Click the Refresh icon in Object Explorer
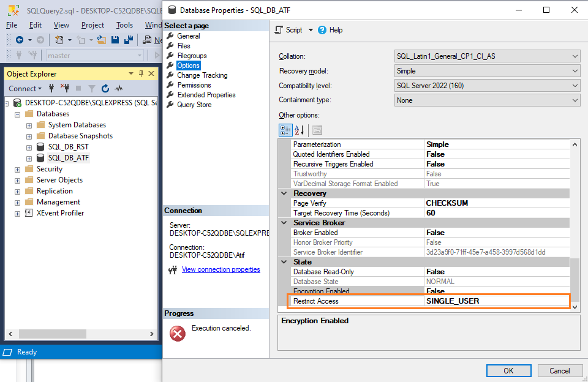Image resolution: width=588 pixels, height=382 pixels. pos(105,89)
